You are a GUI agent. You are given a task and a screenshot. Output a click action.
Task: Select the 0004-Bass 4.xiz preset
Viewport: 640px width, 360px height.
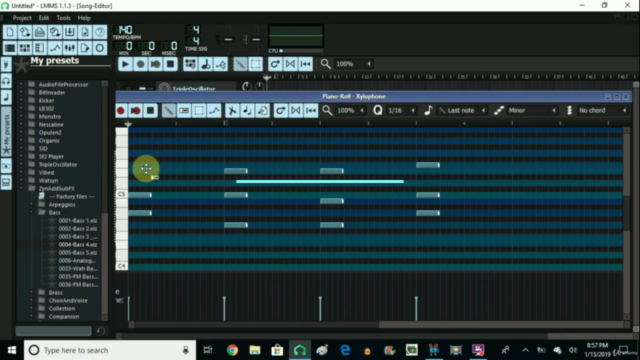point(78,244)
